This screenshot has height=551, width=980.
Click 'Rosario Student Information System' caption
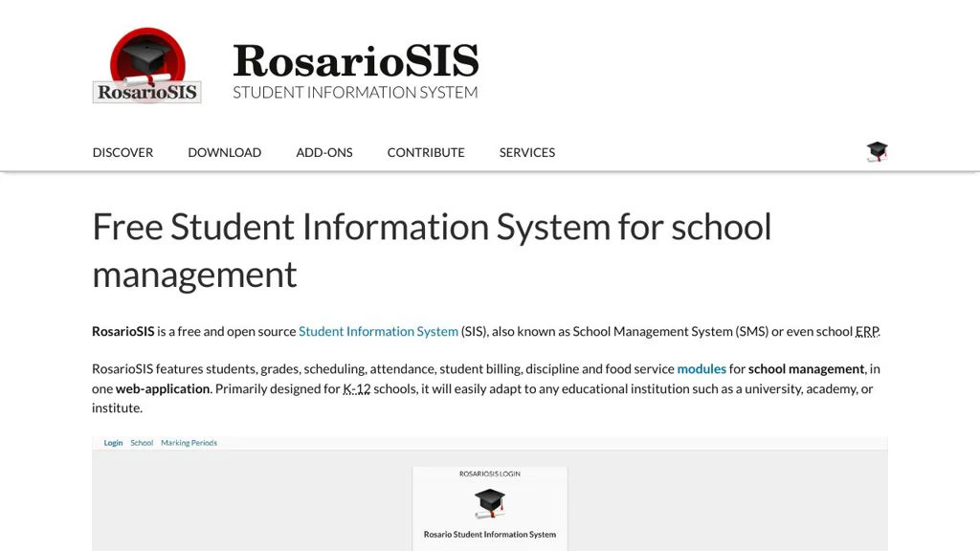pos(490,535)
